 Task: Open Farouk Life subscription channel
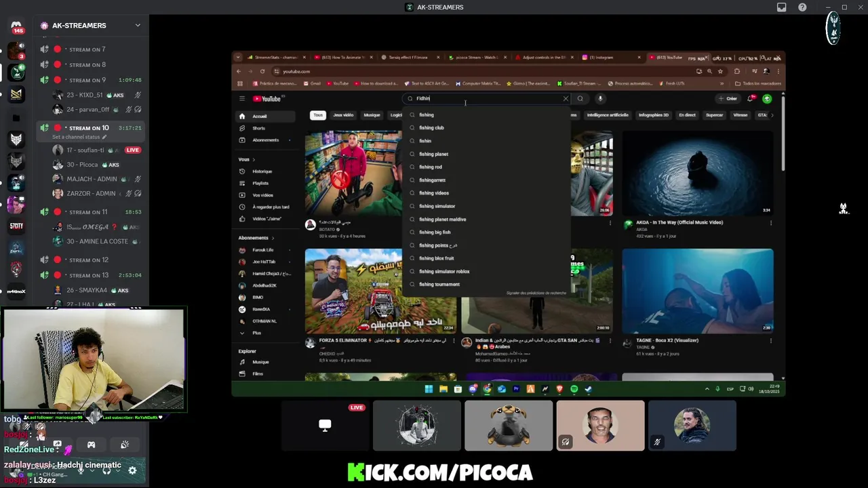(x=266, y=250)
